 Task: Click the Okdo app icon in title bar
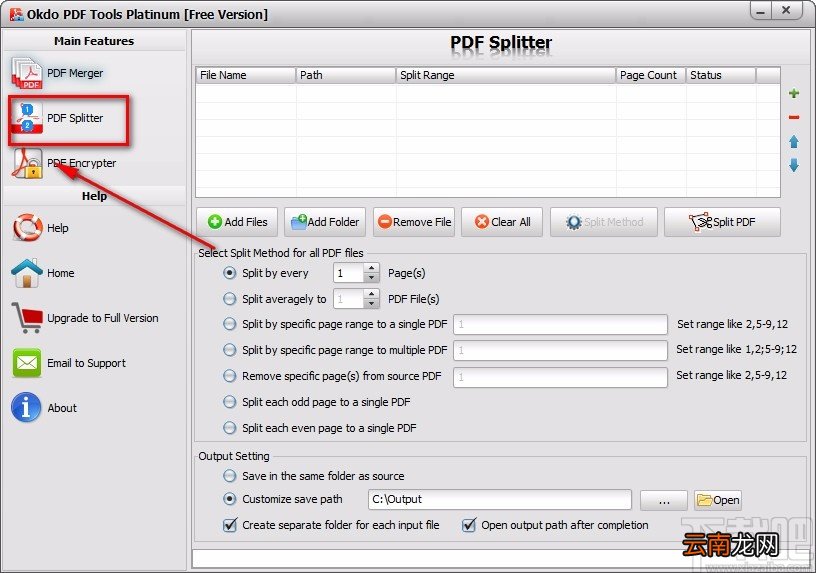16,14
